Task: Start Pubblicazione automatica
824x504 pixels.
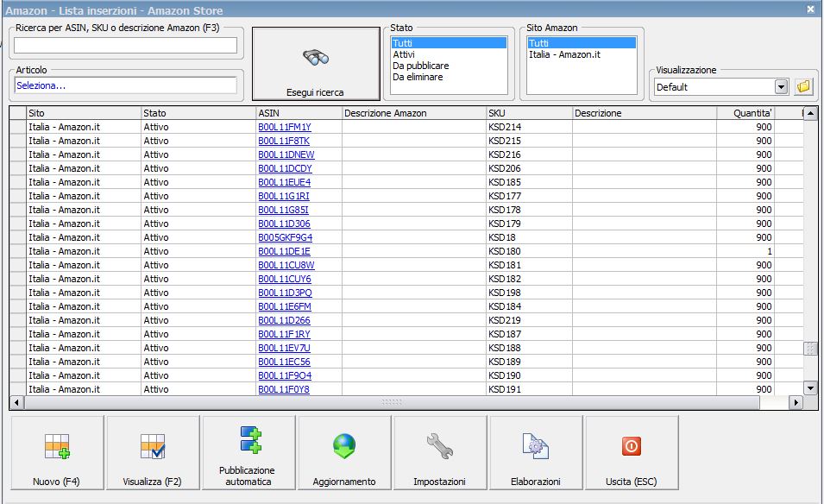Action: click(248, 452)
